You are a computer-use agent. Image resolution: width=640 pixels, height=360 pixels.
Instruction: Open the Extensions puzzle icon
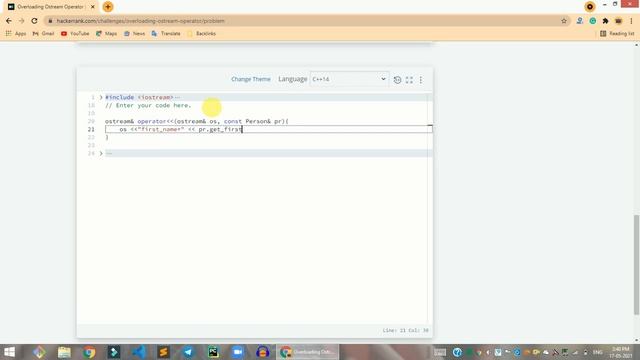click(x=605, y=21)
